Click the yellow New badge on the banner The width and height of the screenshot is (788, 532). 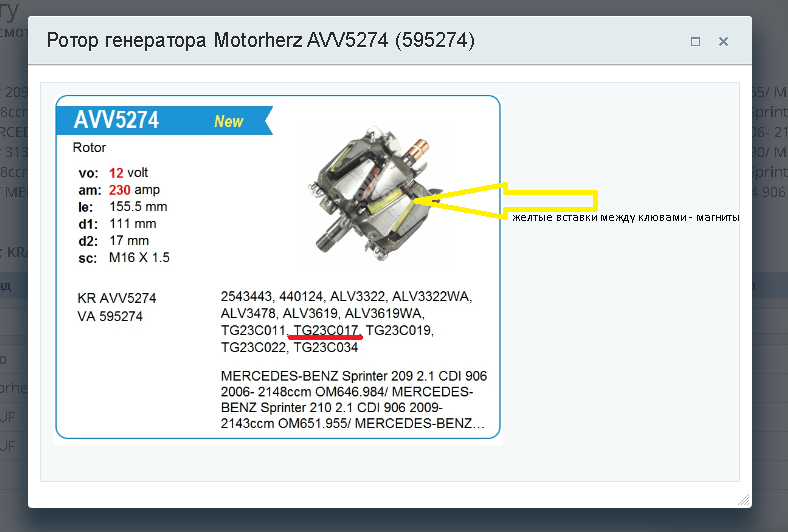(x=229, y=121)
